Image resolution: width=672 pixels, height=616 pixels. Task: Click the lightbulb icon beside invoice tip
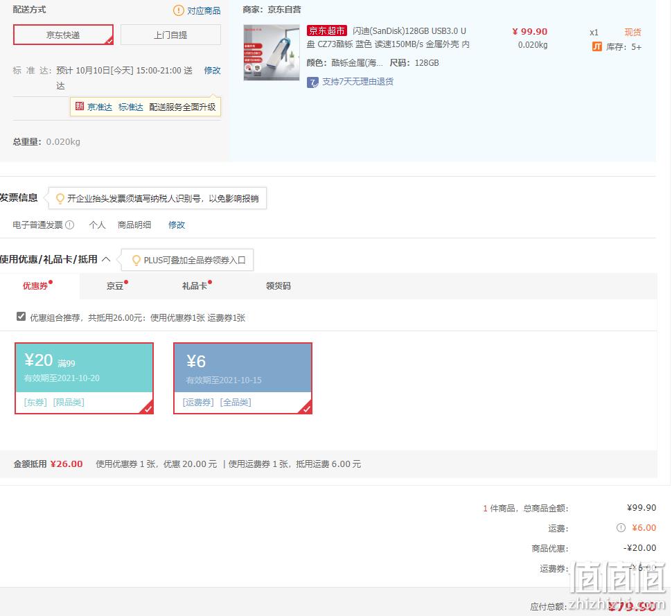point(60,198)
